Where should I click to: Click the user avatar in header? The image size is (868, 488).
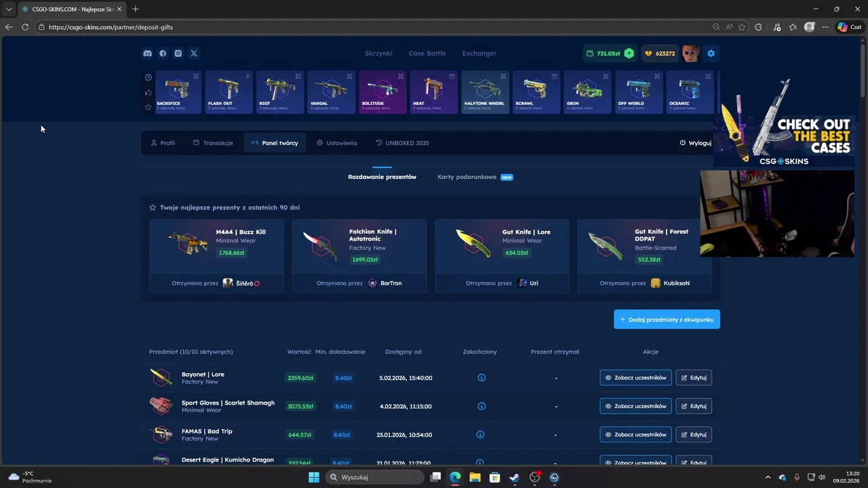(x=691, y=54)
